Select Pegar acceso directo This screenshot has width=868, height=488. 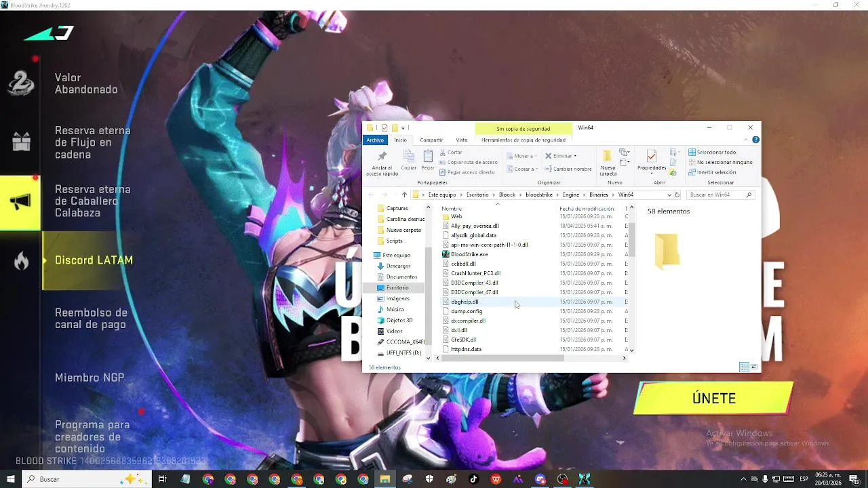pos(467,172)
